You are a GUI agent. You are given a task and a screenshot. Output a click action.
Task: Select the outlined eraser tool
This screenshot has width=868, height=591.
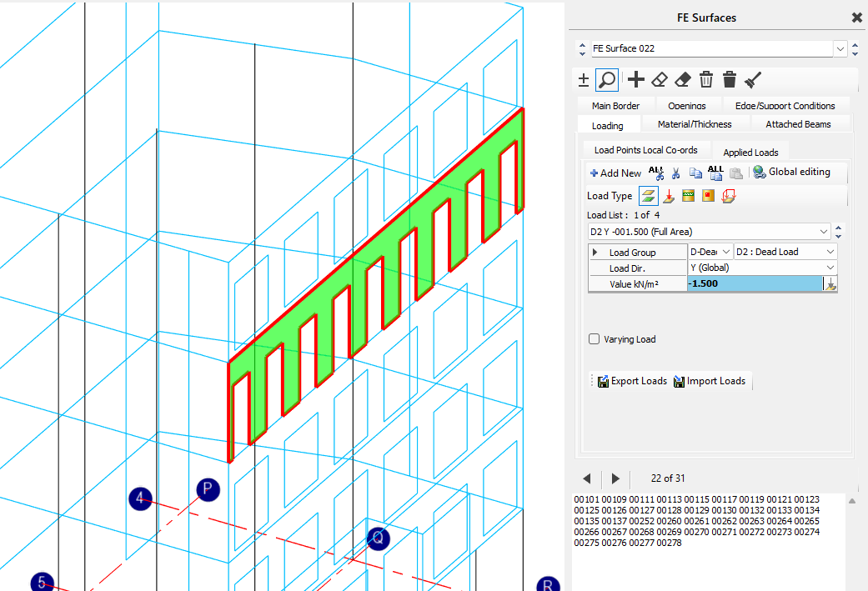[660, 80]
